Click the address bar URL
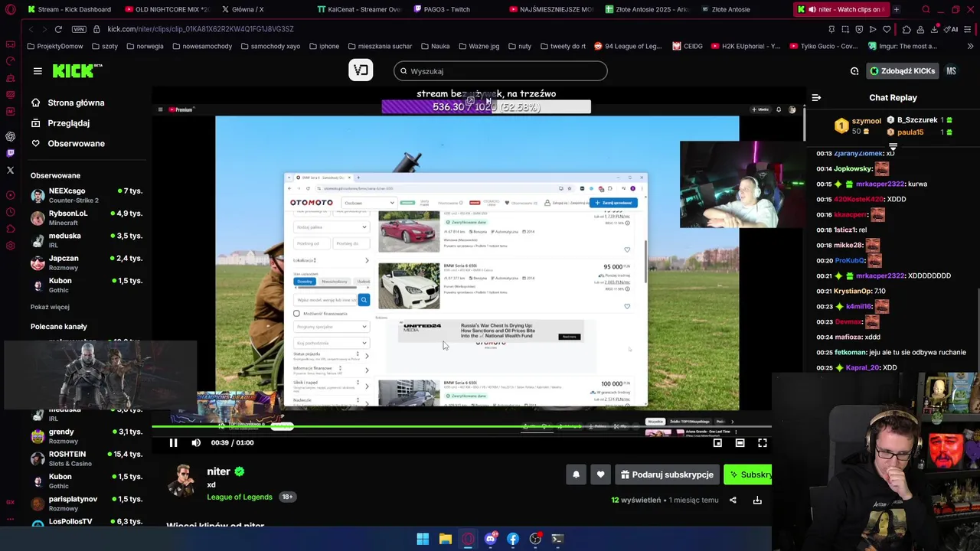 point(201,29)
